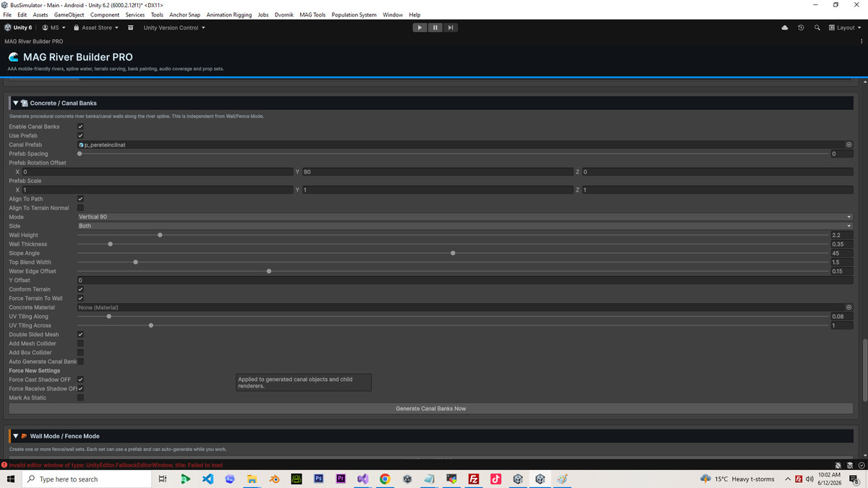The width and height of the screenshot is (868, 488).
Task: Click the Wall Height value field 2.2
Action: coord(842,235)
